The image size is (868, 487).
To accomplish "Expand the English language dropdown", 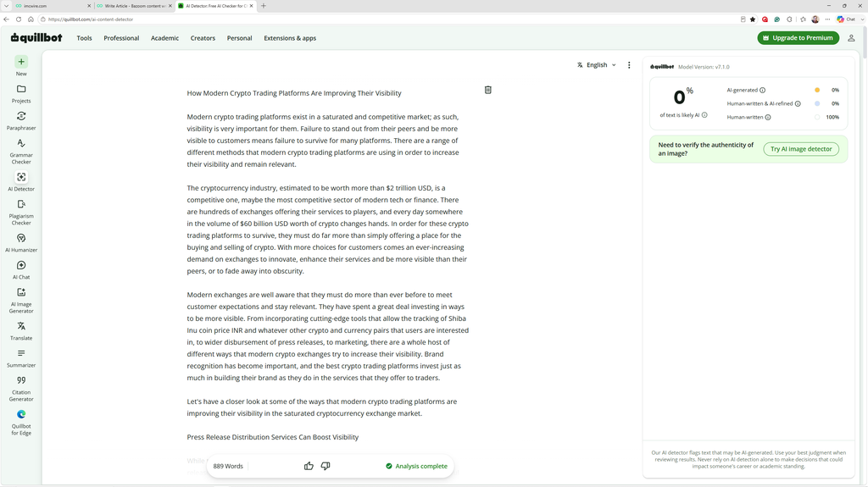I will (x=597, y=64).
